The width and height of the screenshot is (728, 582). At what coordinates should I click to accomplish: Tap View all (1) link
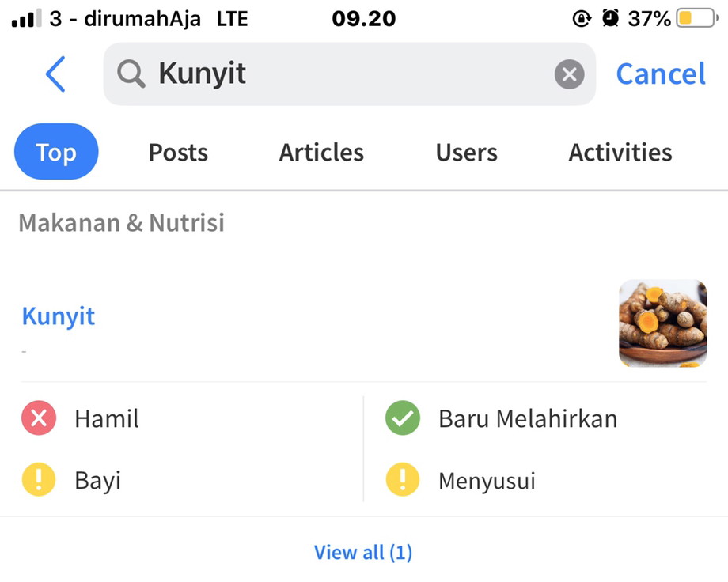(363, 552)
